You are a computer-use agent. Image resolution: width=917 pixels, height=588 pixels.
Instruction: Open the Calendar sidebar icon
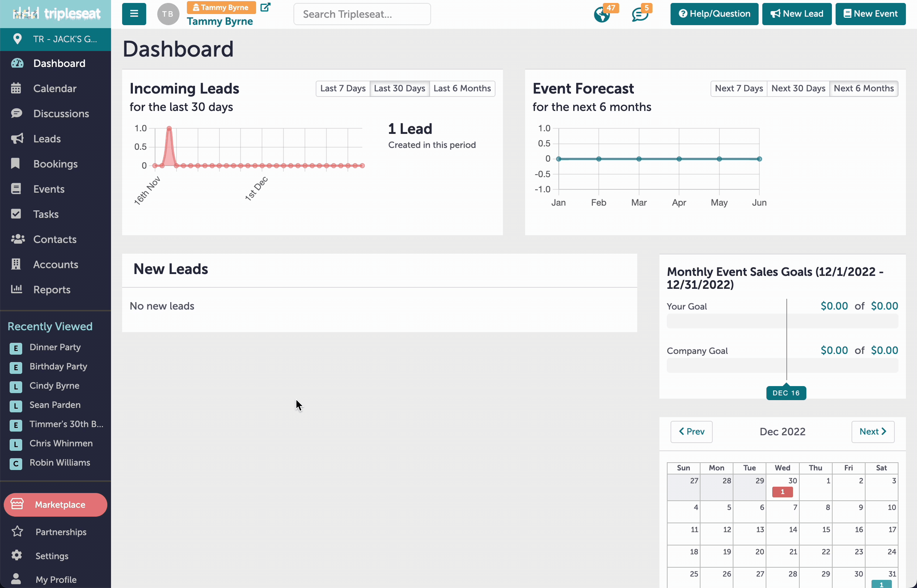(x=16, y=89)
